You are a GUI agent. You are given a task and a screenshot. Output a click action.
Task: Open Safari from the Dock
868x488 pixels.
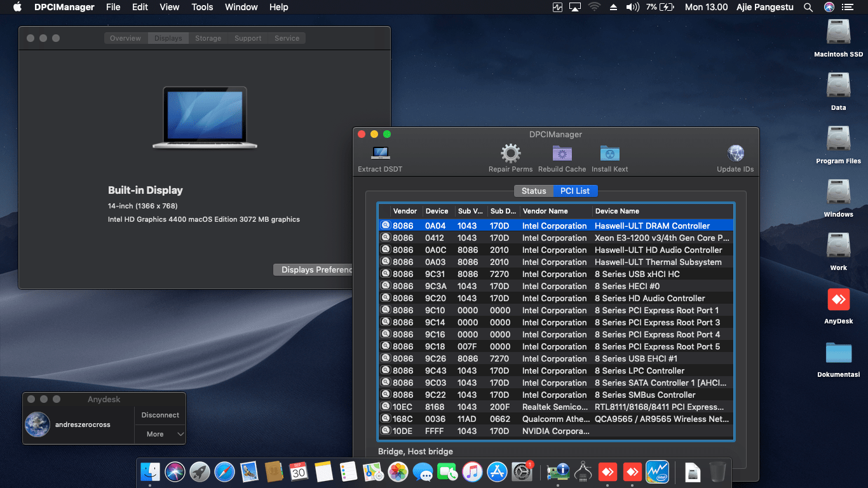click(x=224, y=471)
